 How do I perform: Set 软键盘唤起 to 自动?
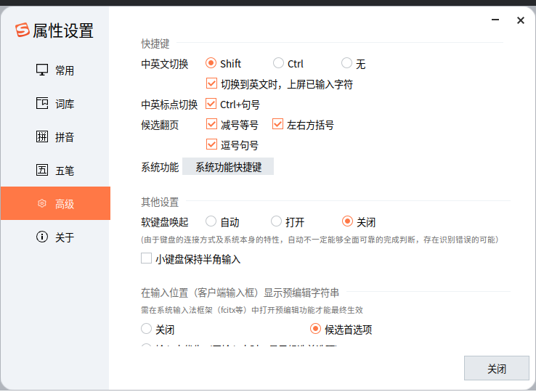[x=211, y=221]
